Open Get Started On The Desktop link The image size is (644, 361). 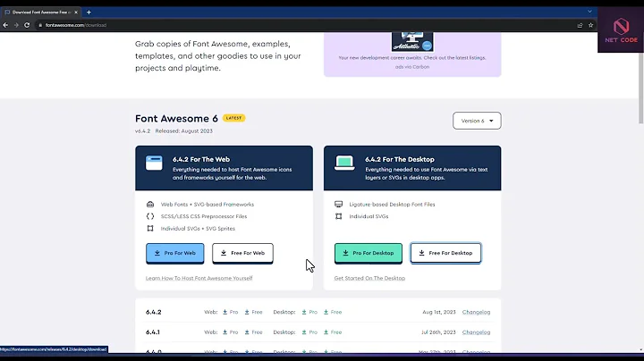tap(369, 278)
